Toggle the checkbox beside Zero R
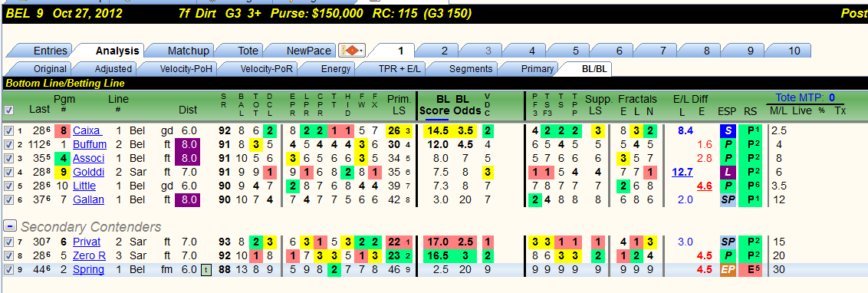Image resolution: width=868 pixels, height=293 pixels. pos(8,256)
